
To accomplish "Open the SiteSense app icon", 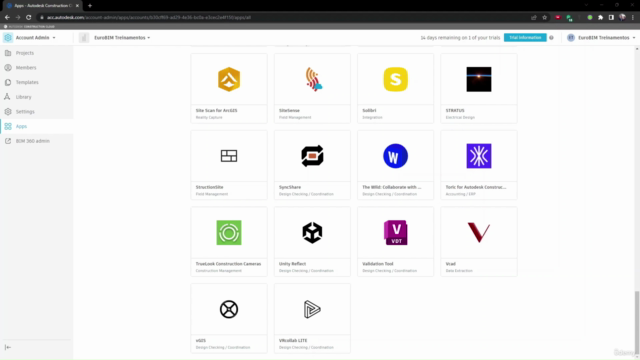I will (313, 79).
